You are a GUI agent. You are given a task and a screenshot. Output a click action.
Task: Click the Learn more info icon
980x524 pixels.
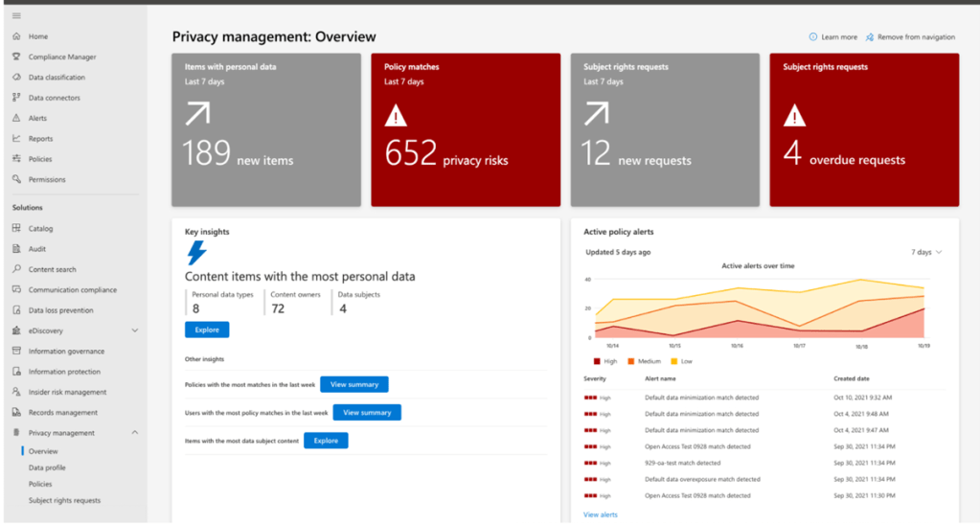click(813, 37)
